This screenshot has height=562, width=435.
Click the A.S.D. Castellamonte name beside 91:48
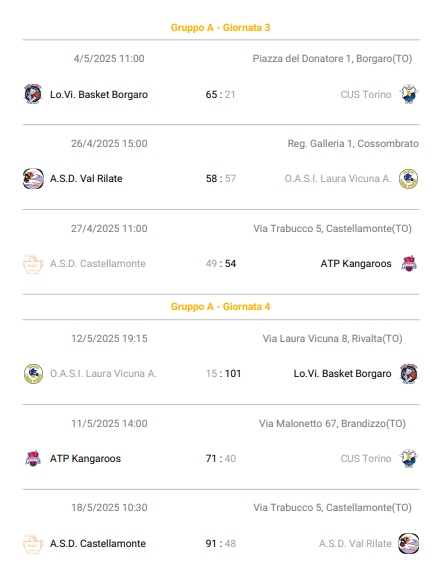(x=98, y=543)
